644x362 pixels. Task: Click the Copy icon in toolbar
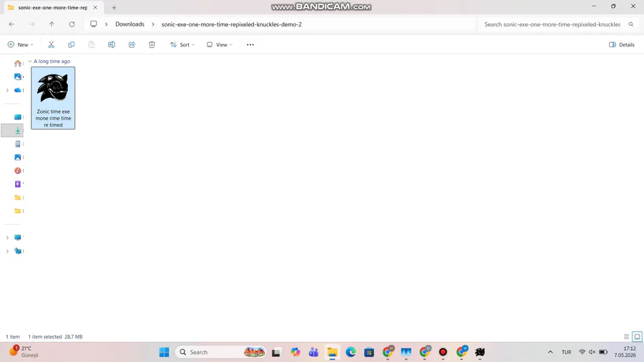71,45
